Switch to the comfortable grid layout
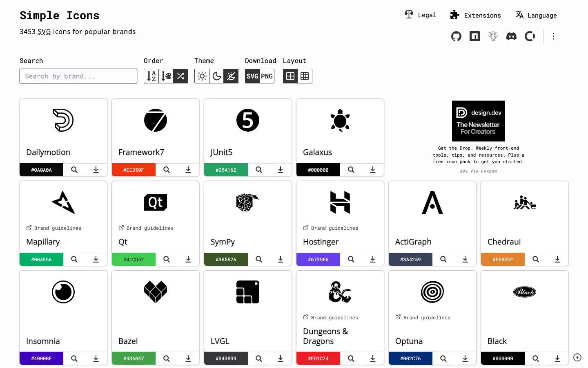The image size is (588, 368). coord(290,76)
